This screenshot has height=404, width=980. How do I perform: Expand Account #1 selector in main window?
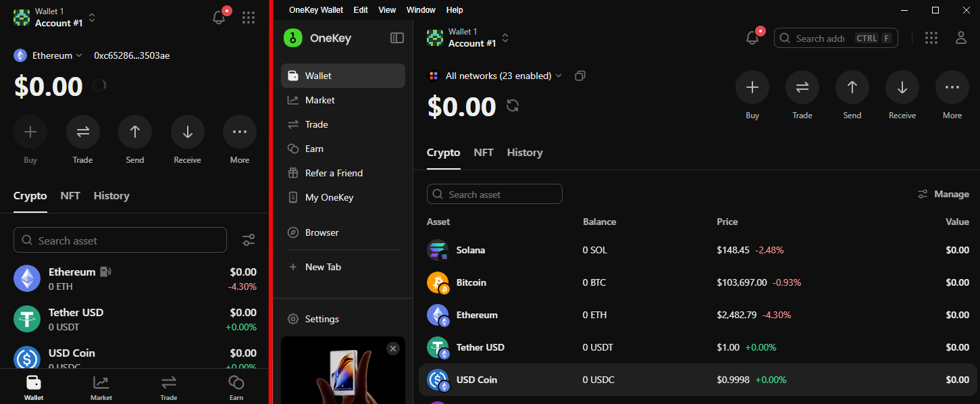coord(468,38)
